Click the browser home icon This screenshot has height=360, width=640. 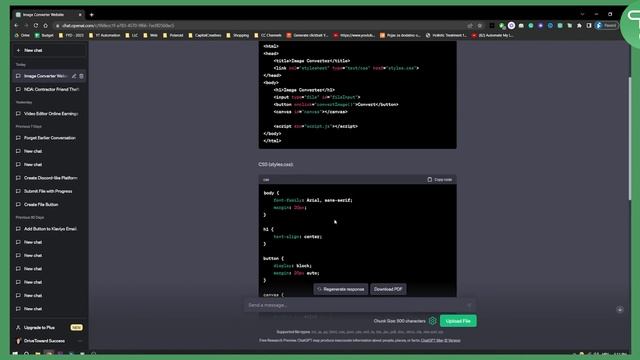click(45, 25)
